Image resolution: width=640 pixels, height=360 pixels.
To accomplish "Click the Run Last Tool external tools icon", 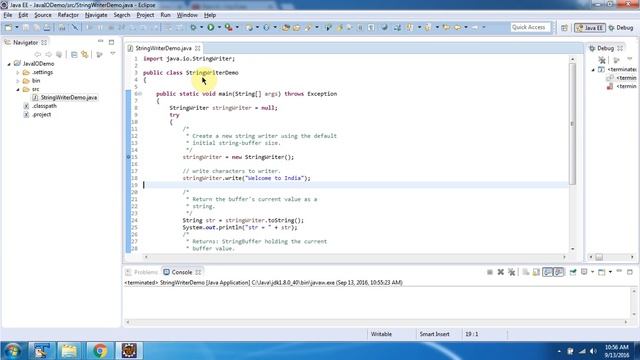I will [x=229, y=27].
